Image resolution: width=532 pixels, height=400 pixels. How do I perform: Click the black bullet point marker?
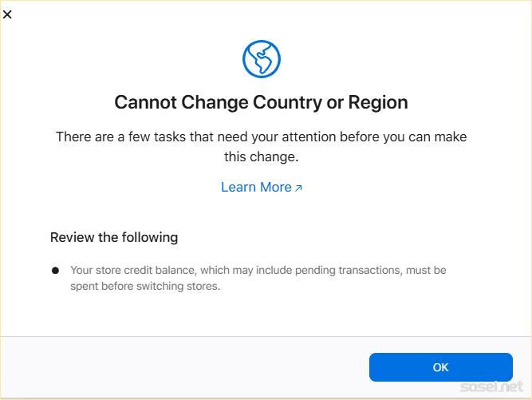(55, 271)
